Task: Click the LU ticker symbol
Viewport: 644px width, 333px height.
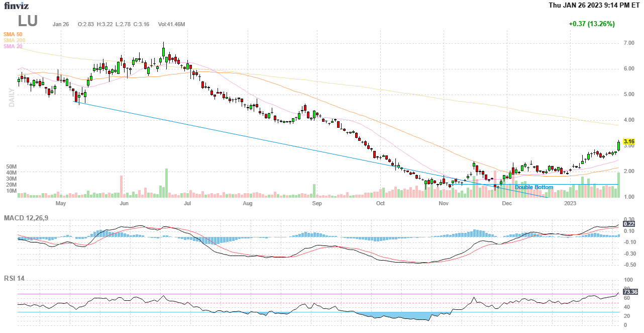Action: pos(28,21)
